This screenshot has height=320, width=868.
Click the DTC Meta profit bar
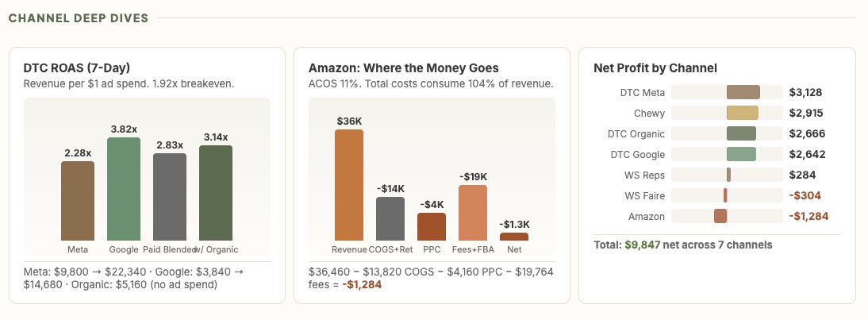pos(743,92)
